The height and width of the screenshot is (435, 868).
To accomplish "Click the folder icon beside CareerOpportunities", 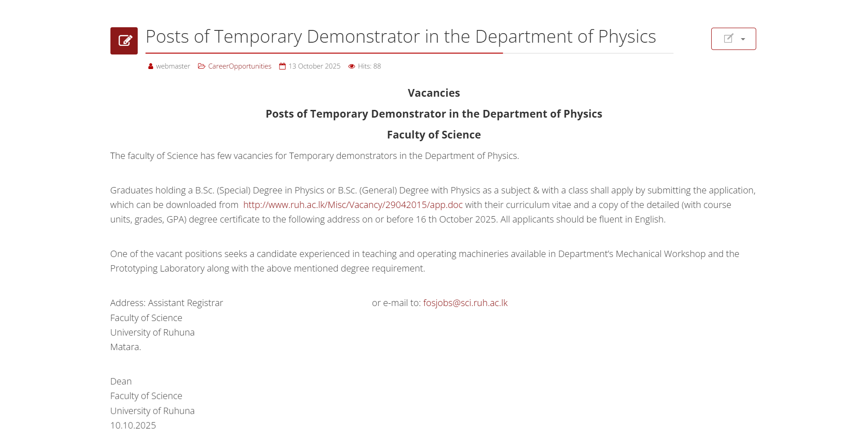I will coord(202,66).
